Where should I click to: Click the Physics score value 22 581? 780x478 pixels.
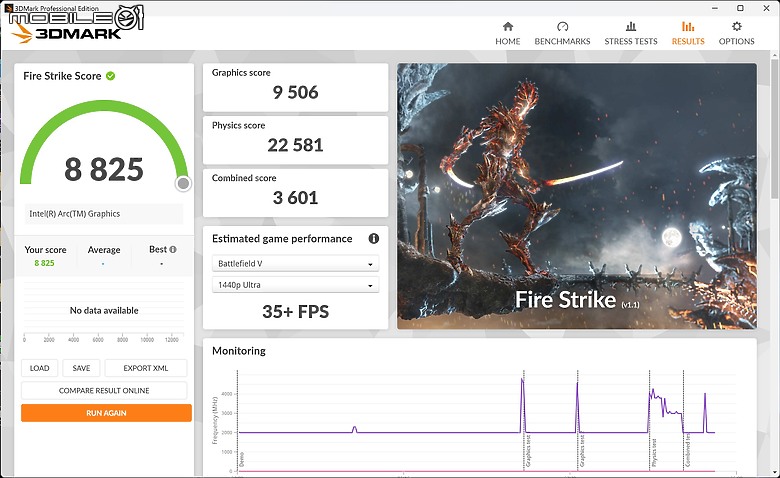point(295,145)
